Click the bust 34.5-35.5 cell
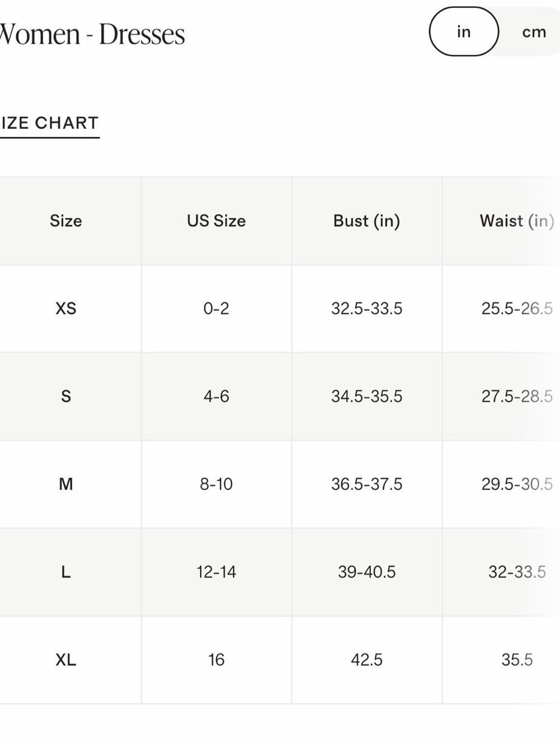Image resolution: width=560 pixels, height=747 pixels. [x=367, y=396]
